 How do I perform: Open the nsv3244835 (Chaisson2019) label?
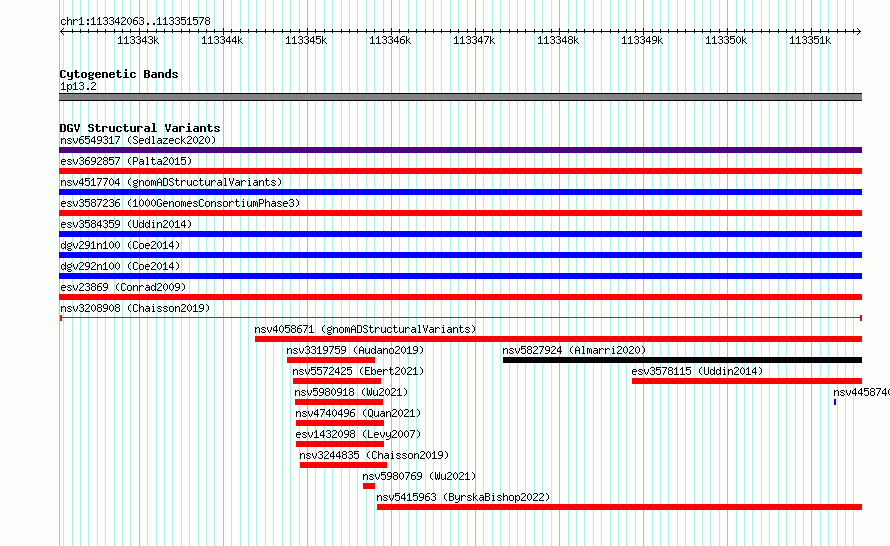pyautogui.click(x=374, y=455)
